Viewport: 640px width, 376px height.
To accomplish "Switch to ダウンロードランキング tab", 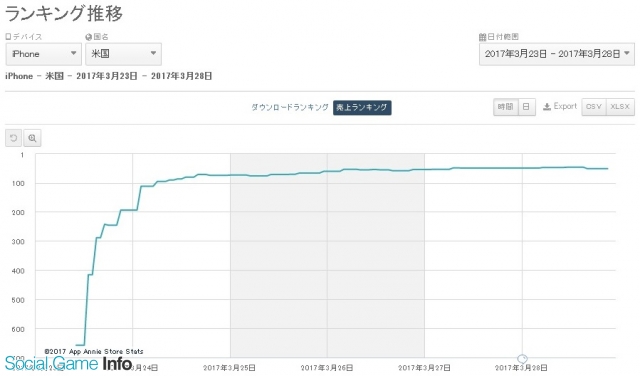I will pyautogui.click(x=289, y=107).
